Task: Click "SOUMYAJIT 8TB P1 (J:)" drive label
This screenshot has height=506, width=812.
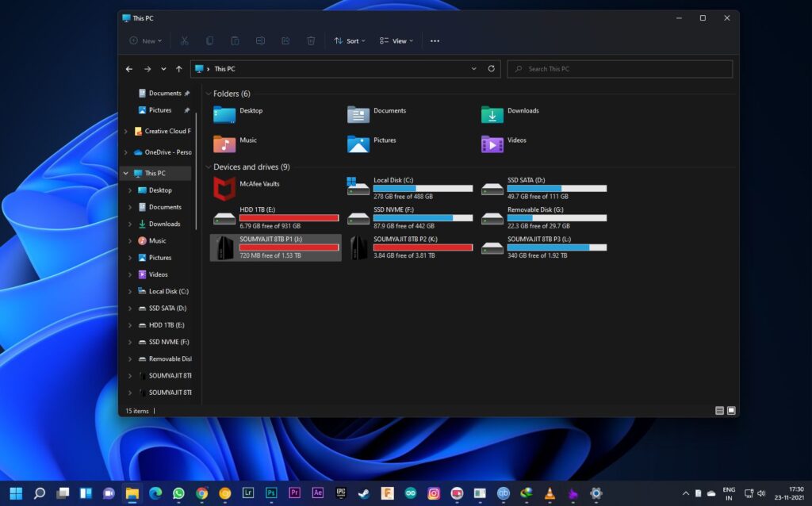Action: [x=271, y=240]
